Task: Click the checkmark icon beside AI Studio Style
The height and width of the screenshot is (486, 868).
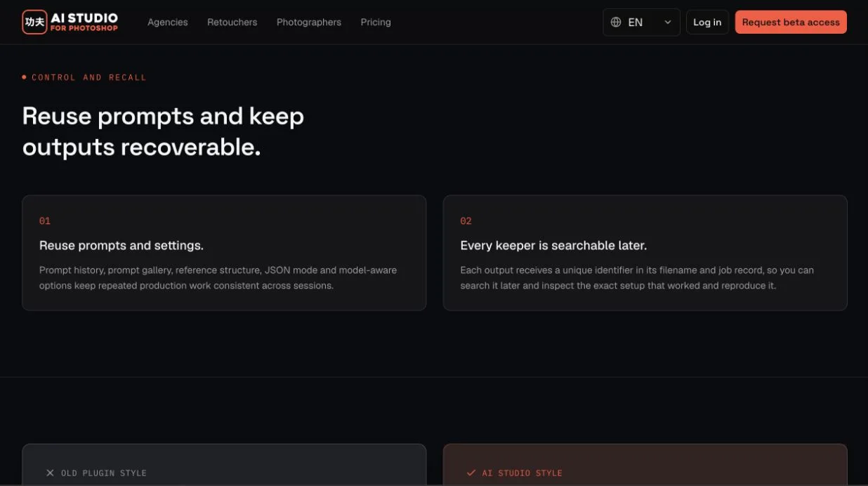Action: pos(471,473)
